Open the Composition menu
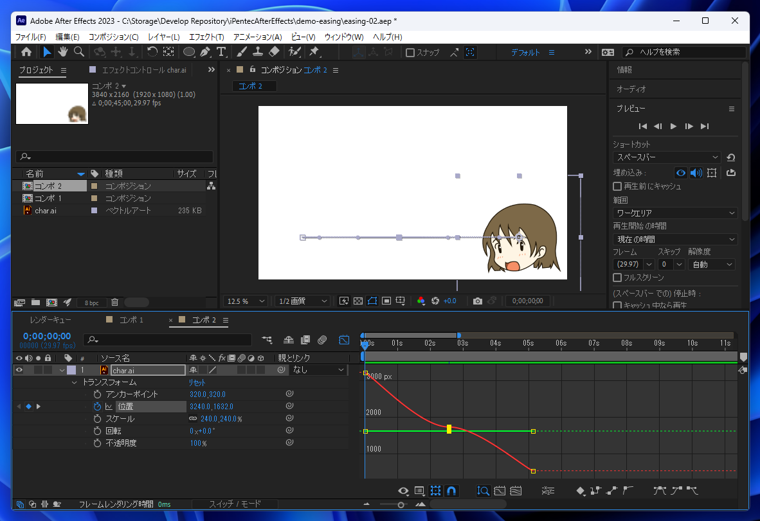The image size is (760, 521). point(113,37)
